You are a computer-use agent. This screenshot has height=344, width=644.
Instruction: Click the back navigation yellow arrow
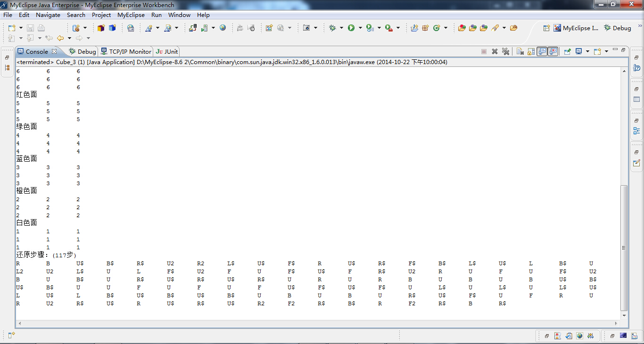tap(60, 38)
